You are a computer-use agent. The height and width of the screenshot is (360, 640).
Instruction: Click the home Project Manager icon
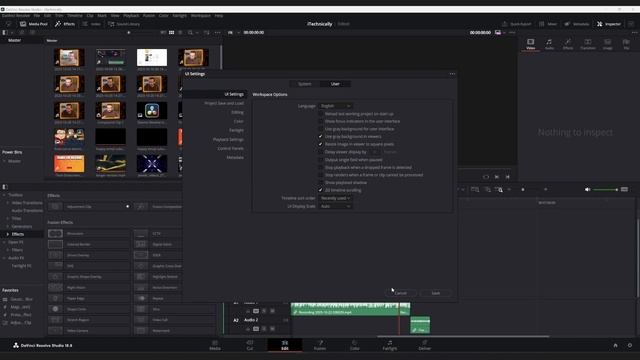click(x=616, y=345)
